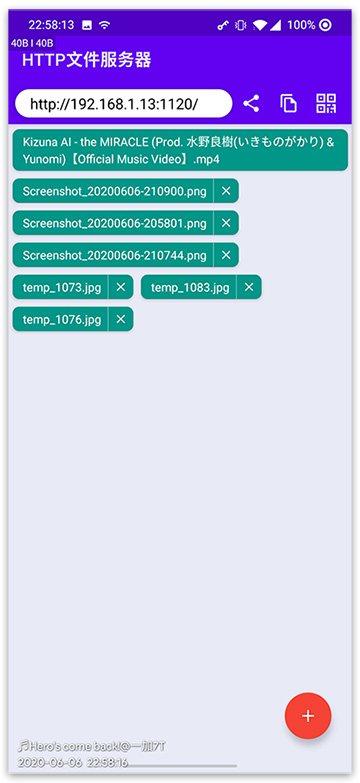The height and width of the screenshot is (783, 360).
Task: Remove Screenshot_20200606-210900.png with its X
Action: coord(226,191)
